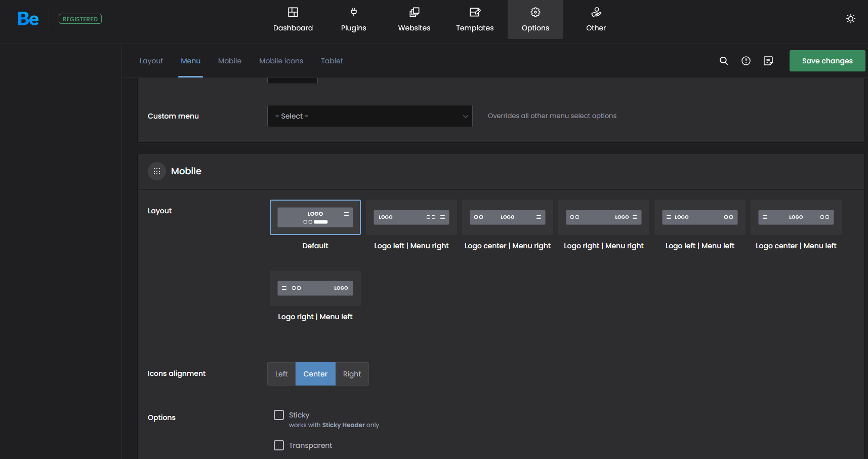The width and height of the screenshot is (868, 459).
Task: Choose Logo center | Menu left layout
Action: [x=796, y=217]
